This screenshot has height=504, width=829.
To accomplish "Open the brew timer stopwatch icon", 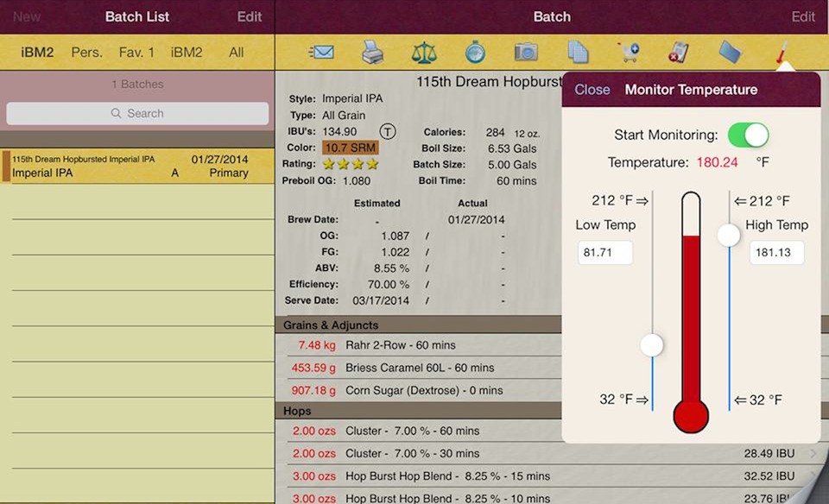I will pos(475,53).
